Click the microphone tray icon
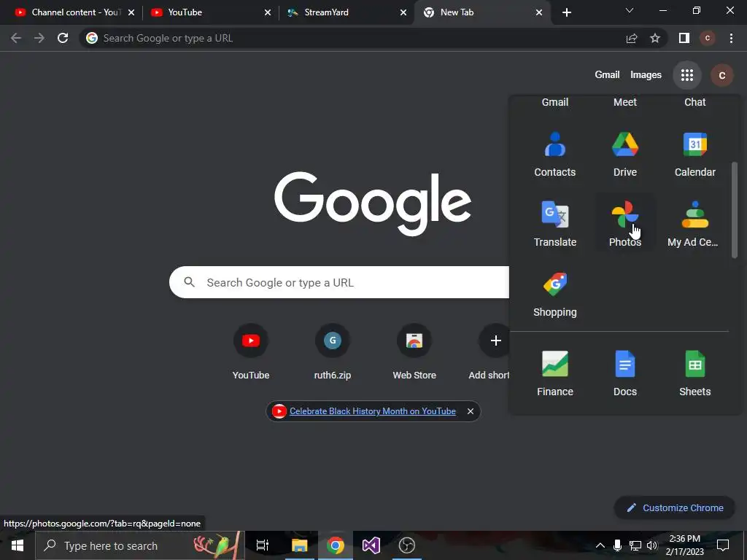 [x=617, y=545]
